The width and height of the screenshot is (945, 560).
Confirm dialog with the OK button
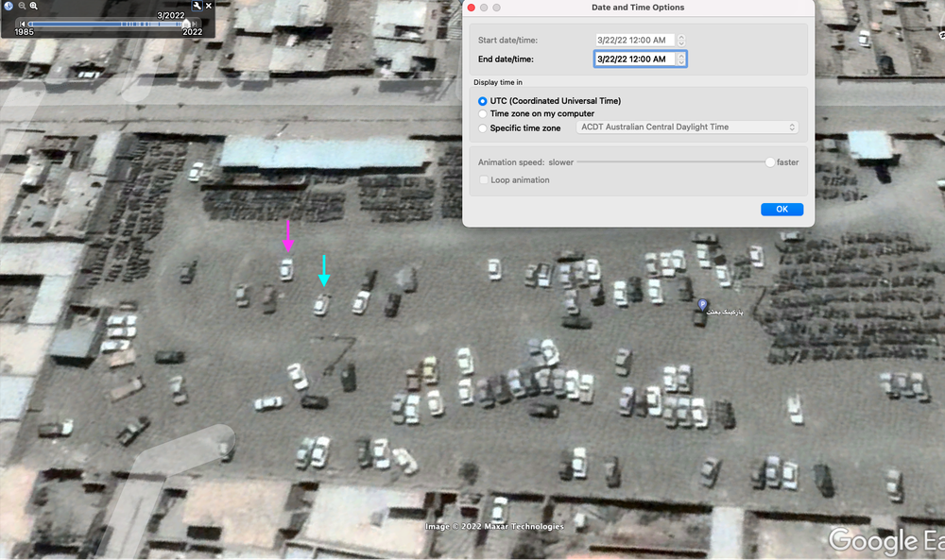coord(782,209)
